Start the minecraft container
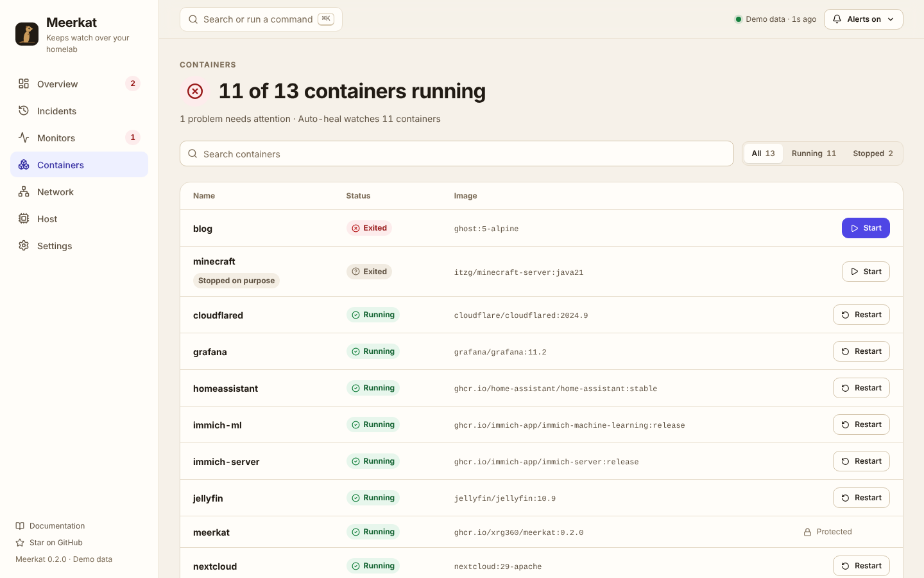 (x=866, y=272)
